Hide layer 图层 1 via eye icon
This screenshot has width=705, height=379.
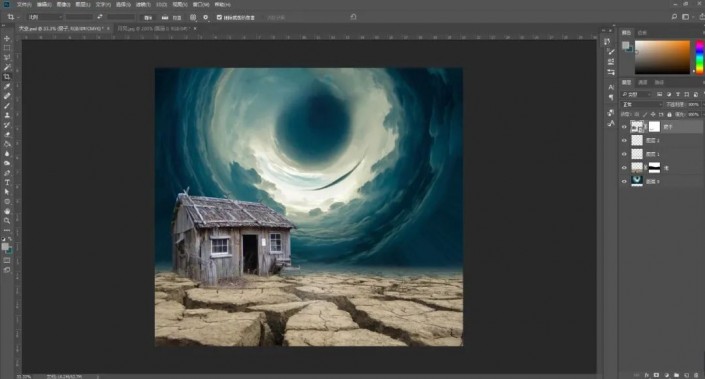624,154
